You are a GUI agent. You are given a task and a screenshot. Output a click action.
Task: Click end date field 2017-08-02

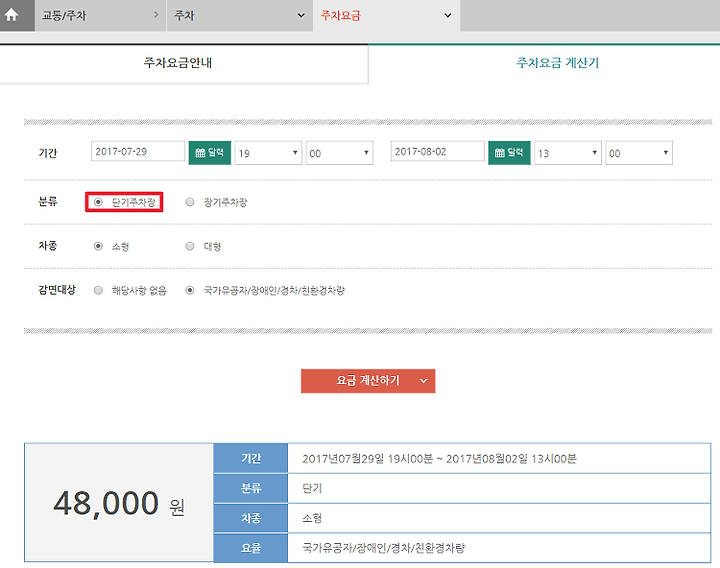tap(438, 151)
